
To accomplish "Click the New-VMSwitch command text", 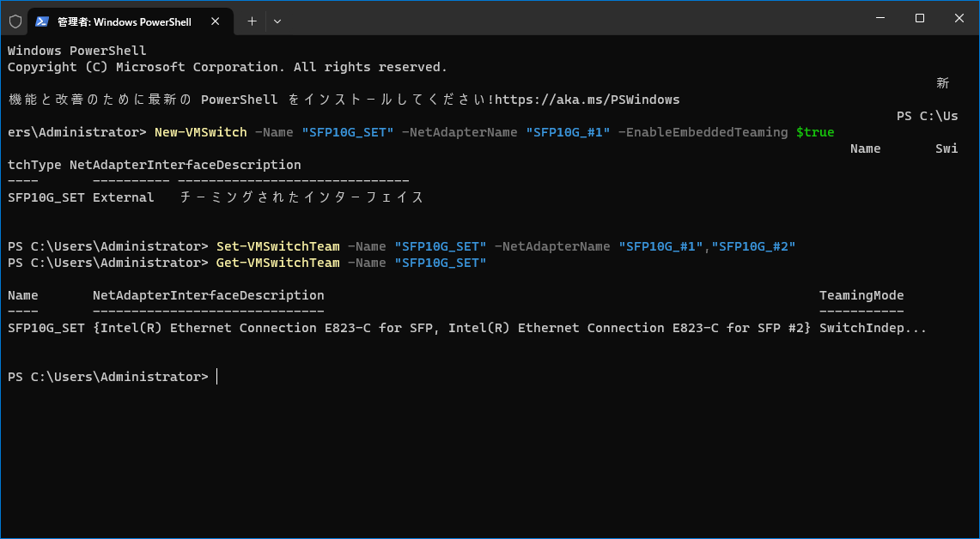I will (x=201, y=132).
